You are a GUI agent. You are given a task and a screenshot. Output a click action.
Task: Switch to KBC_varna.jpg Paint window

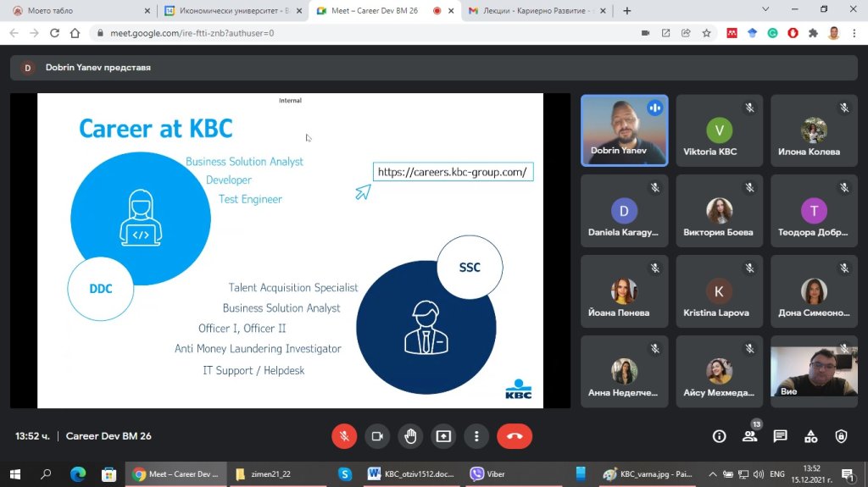coord(648,474)
